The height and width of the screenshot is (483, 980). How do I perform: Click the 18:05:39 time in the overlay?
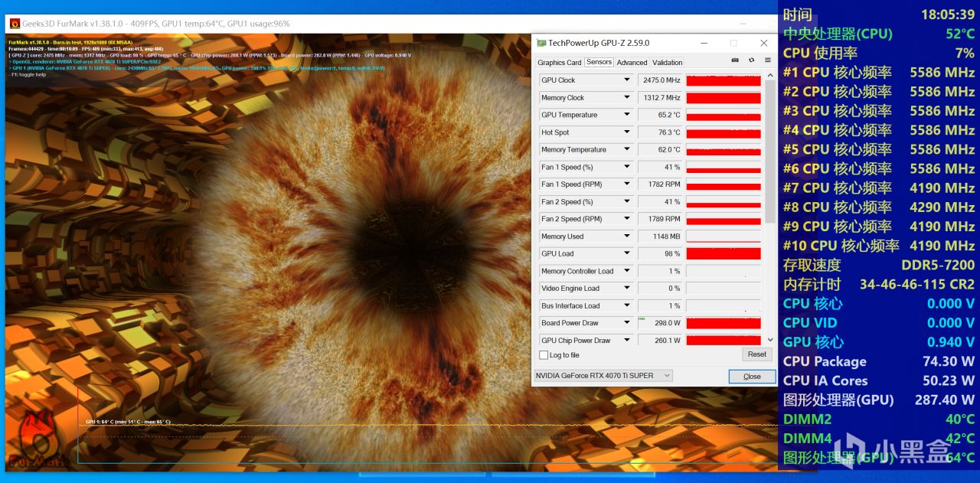[948, 14]
